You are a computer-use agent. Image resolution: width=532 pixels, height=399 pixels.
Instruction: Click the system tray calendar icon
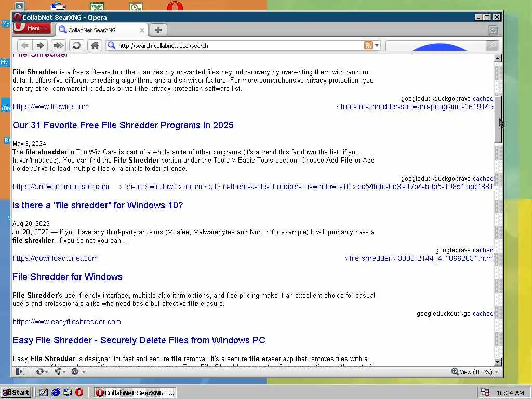coord(485,393)
